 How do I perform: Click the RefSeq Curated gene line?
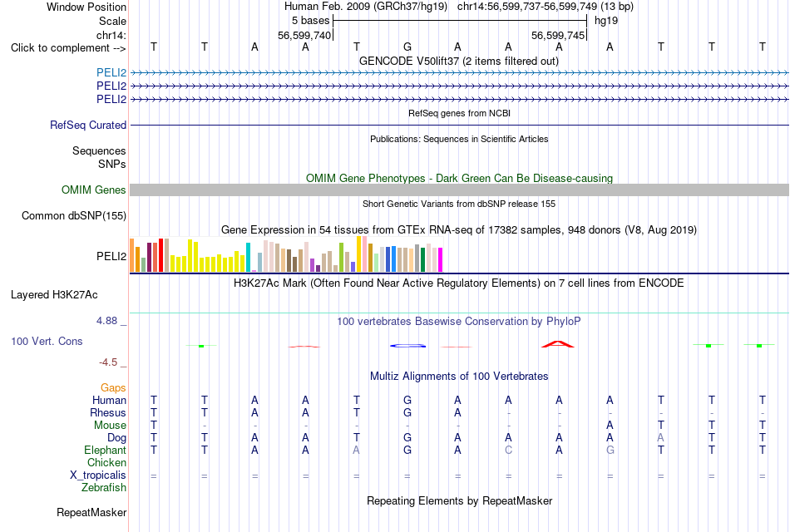coord(460,125)
